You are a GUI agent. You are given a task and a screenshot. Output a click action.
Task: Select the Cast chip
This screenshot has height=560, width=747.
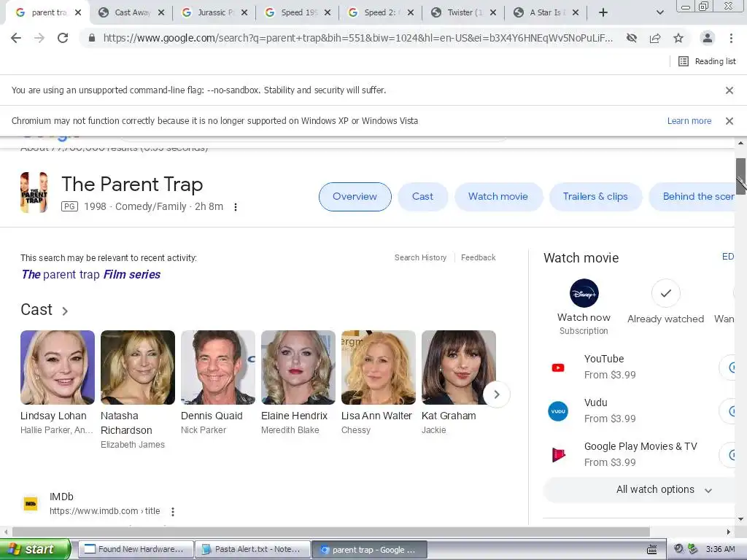422,197
